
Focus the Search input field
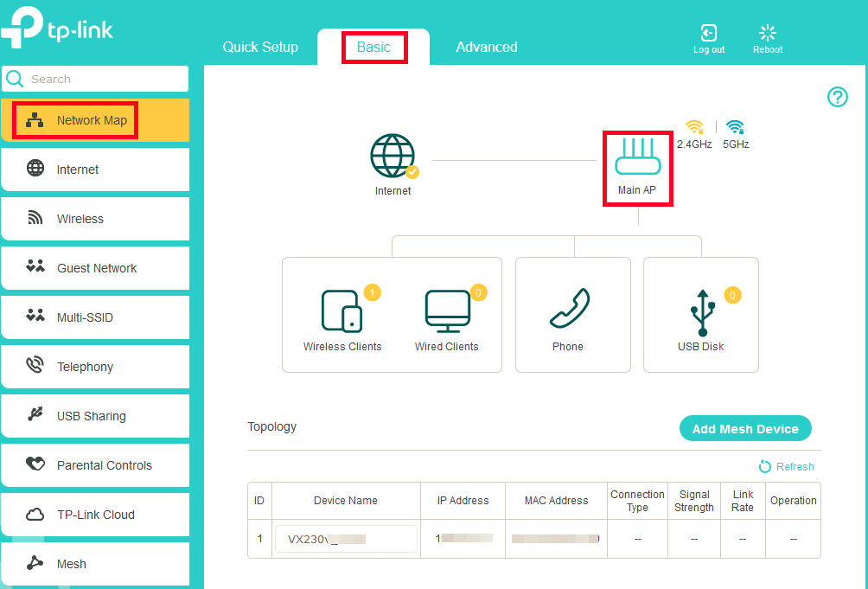(x=95, y=79)
